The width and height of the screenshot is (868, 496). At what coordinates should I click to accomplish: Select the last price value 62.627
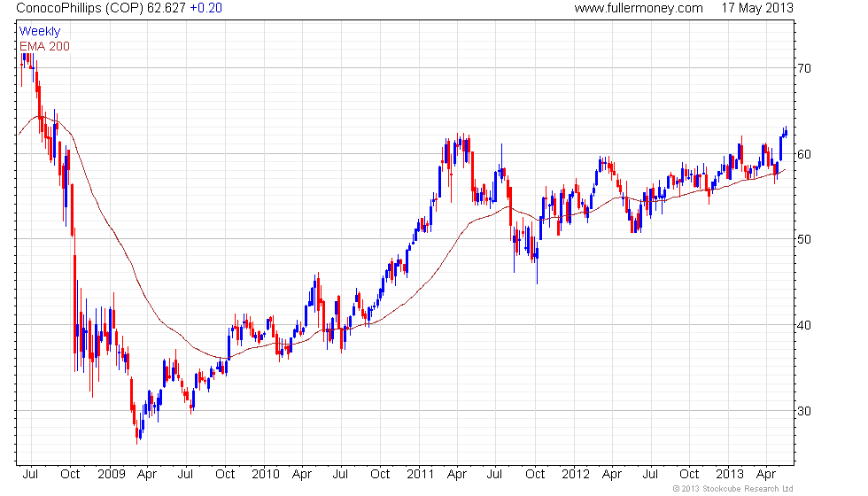(167, 8)
